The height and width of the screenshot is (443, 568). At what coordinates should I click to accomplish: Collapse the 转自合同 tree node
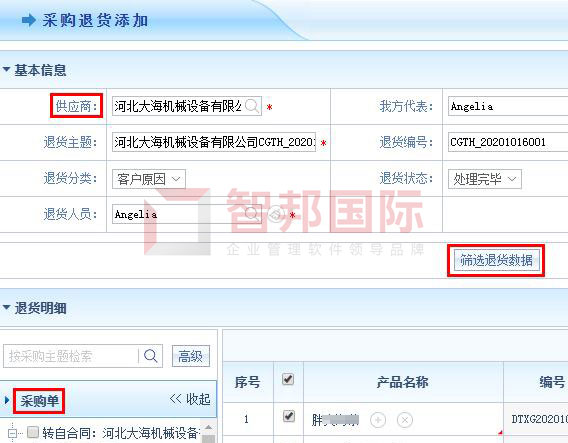[12, 432]
